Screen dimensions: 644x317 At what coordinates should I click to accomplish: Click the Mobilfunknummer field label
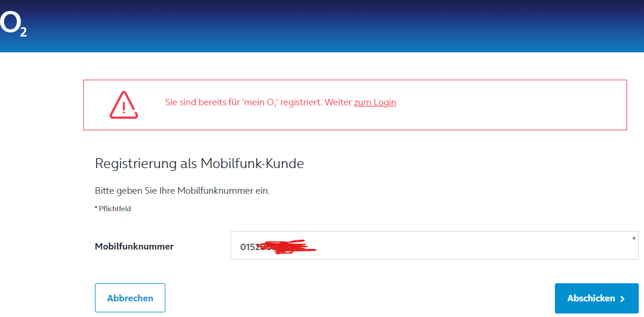[x=135, y=247]
